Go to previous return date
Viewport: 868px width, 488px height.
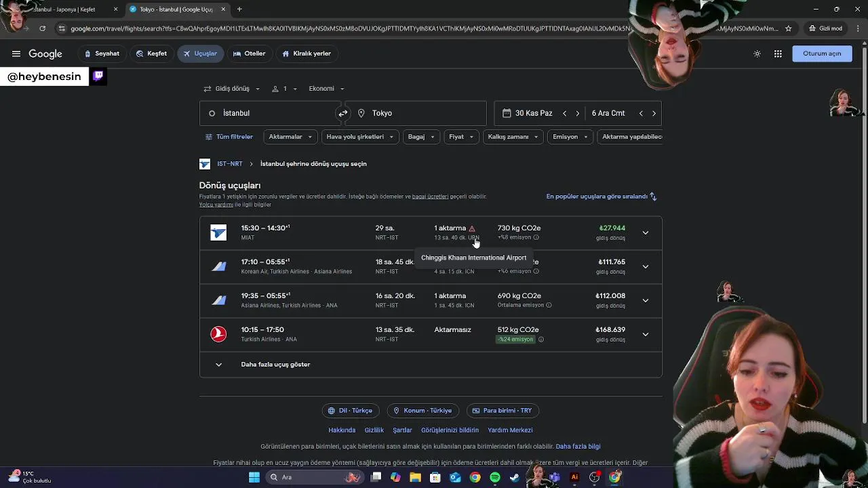click(x=641, y=113)
